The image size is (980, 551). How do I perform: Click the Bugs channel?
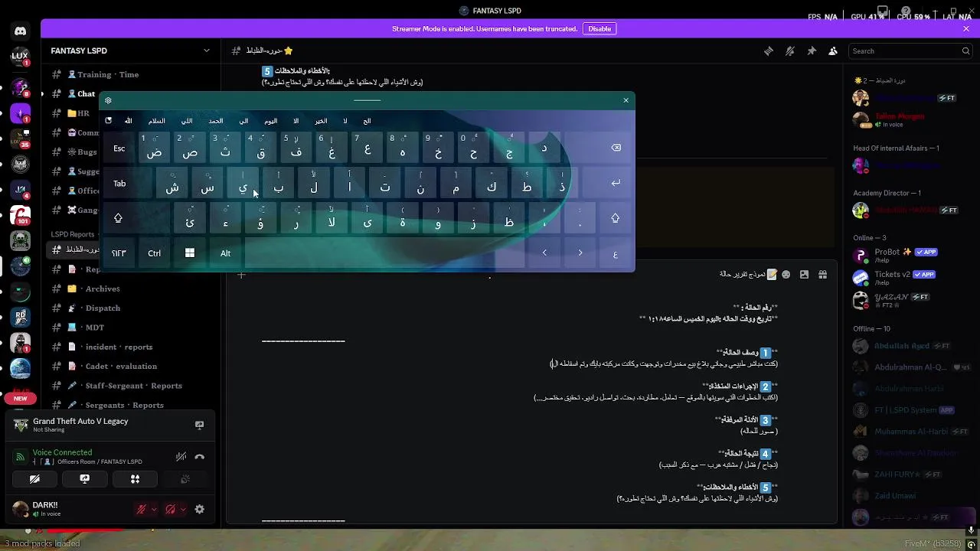pos(87,152)
